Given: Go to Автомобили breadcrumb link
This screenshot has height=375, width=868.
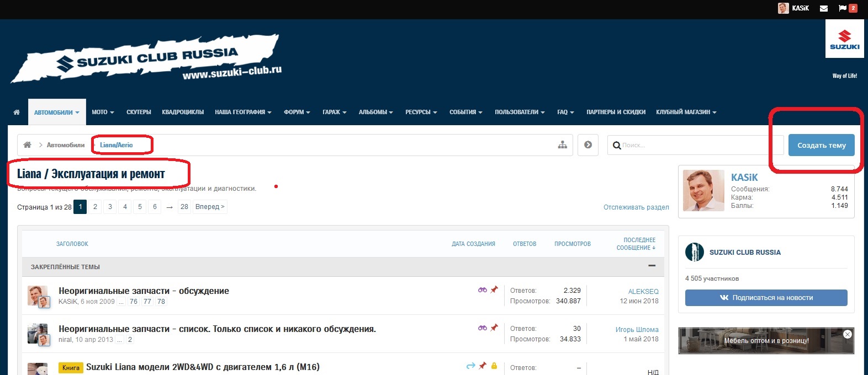Looking at the screenshot, I should tap(66, 145).
